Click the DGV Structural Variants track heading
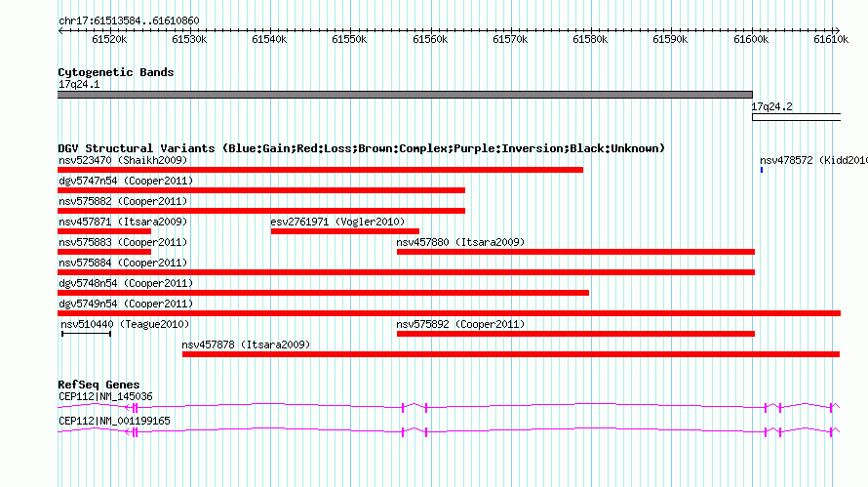This screenshot has width=868, height=487. click(x=362, y=148)
